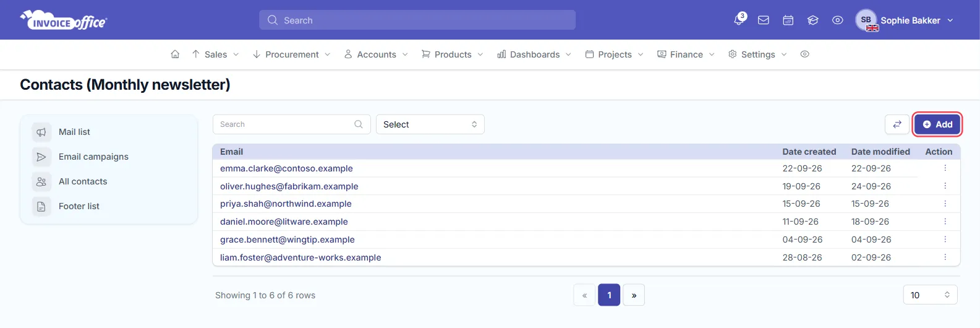Open the notifications bell icon
Image resolution: width=980 pixels, height=328 pixels.
(x=739, y=20)
